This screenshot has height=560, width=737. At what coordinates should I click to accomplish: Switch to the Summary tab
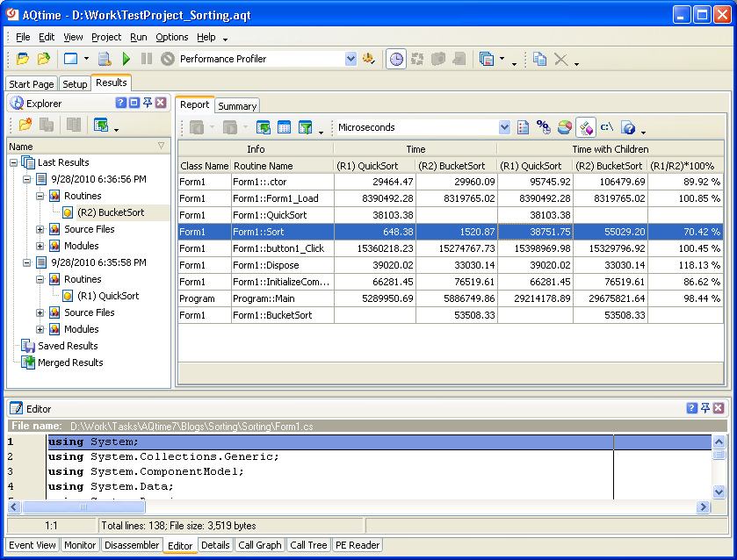click(237, 106)
